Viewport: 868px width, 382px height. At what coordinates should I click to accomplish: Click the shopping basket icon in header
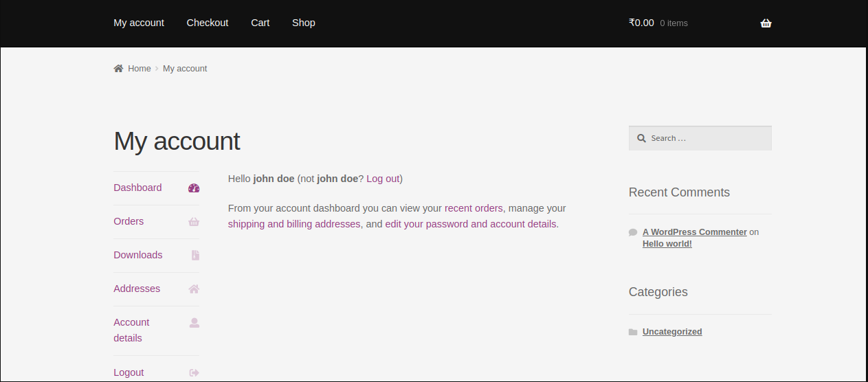[x=766, y=23]
